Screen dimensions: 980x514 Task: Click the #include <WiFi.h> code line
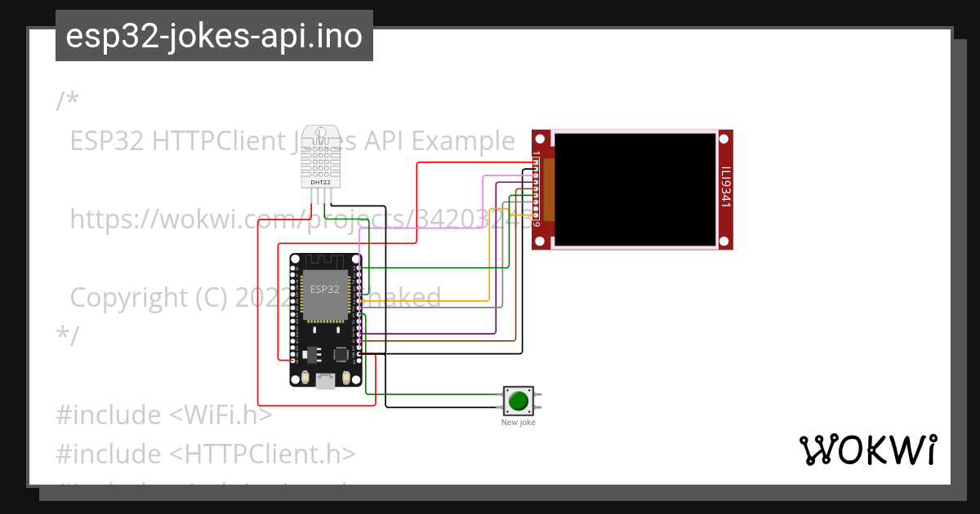click(x=163, y=414)
